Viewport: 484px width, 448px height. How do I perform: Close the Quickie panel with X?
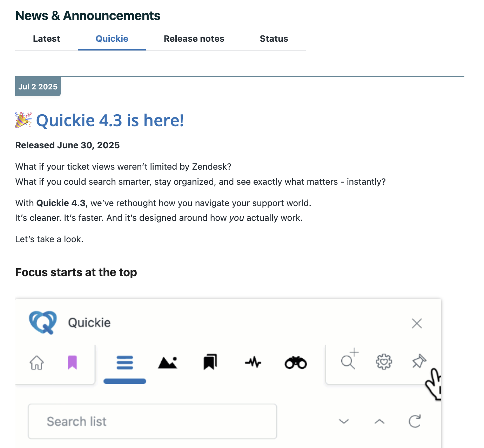click(417, 323)
